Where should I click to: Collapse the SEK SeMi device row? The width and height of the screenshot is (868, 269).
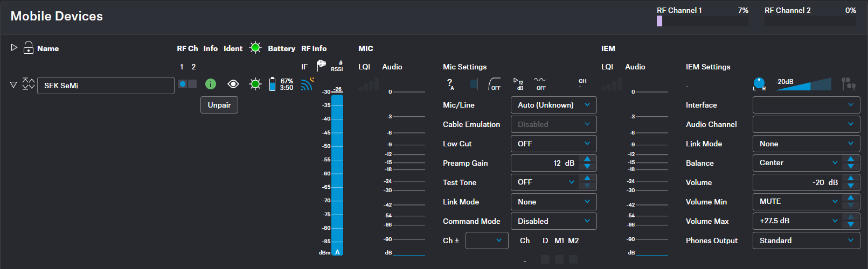[x=13, y=85]
